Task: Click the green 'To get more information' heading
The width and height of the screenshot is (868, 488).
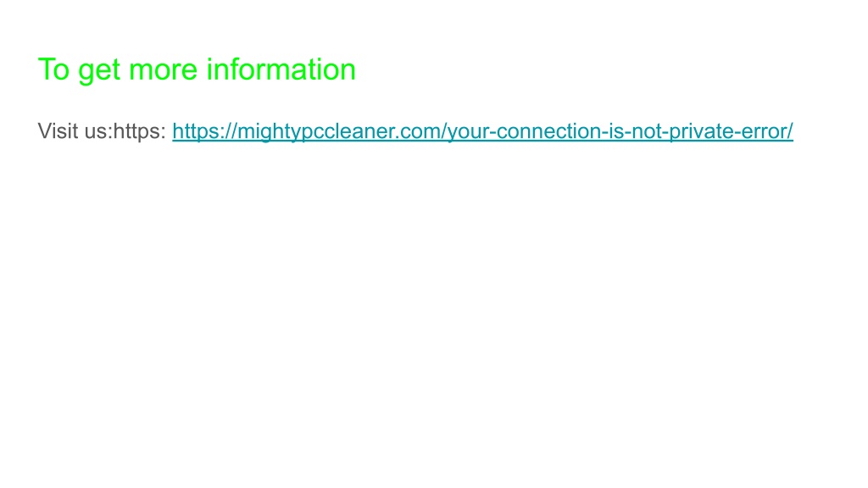Action: (x=197, y=69)
